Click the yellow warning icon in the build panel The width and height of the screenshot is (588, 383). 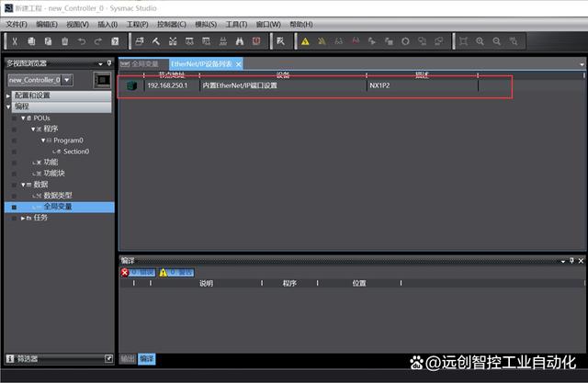pyautogui.click(x=164, y=273)
